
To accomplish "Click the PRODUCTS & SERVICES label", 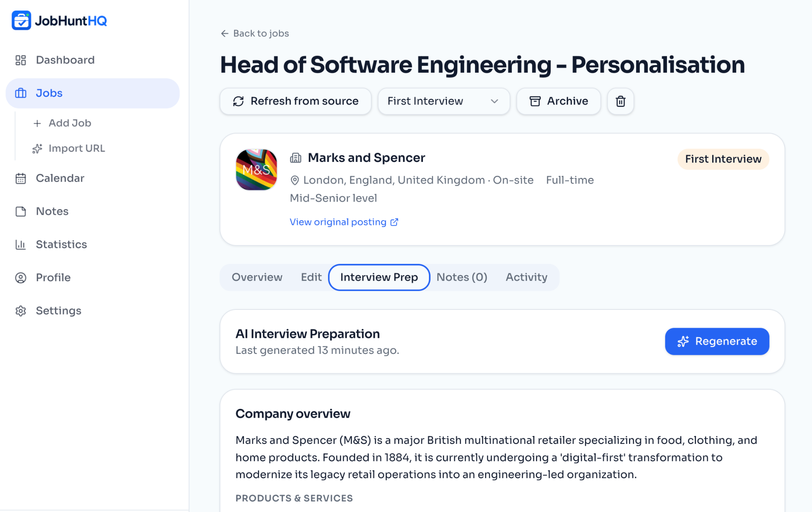I will coord(294,498).
